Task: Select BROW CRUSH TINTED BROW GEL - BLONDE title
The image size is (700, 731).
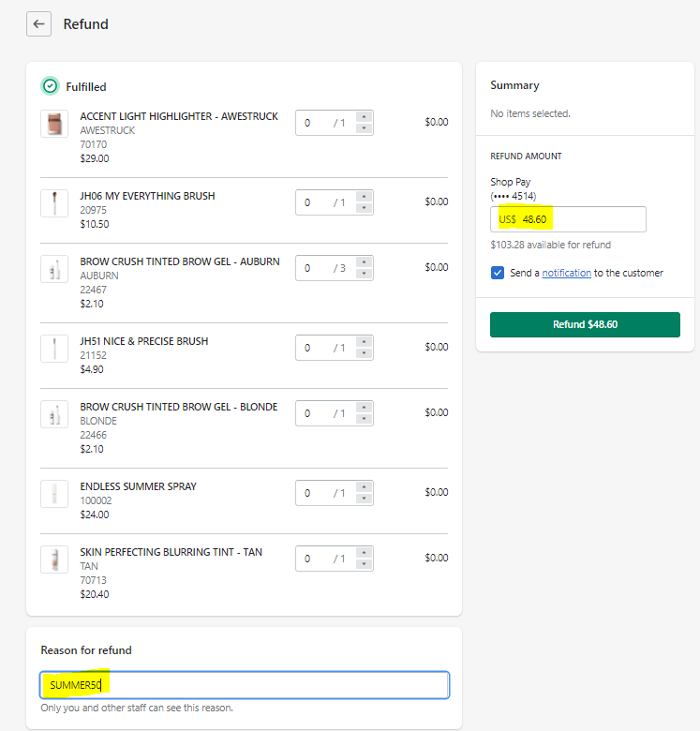Action: click(x=178, y=407)
